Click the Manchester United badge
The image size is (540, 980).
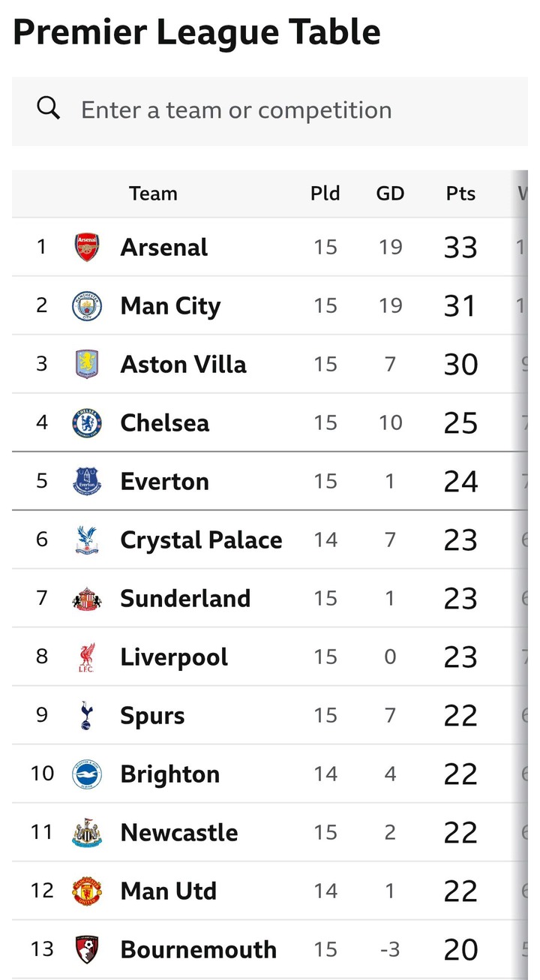pyautogui.click(x=87, y=891)
